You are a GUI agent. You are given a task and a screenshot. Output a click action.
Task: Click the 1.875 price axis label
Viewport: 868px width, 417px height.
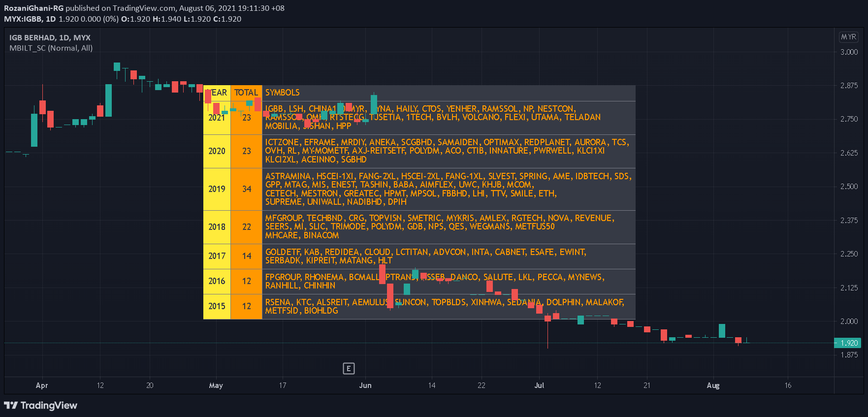[849, 354]
